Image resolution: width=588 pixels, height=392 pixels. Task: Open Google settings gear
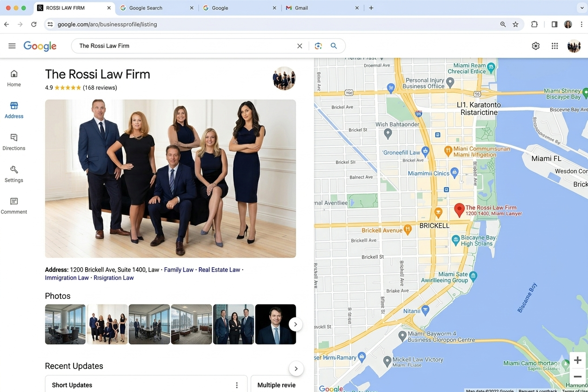[536, 46]
